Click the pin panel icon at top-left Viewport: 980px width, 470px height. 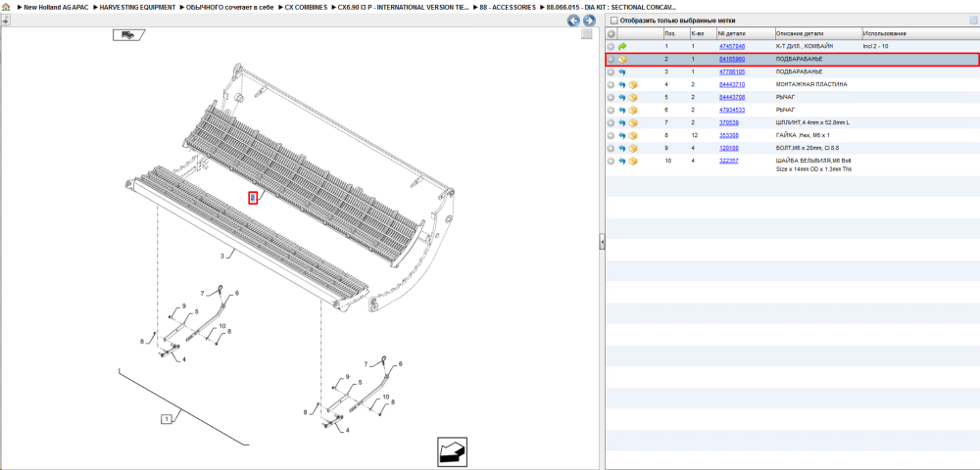pos(6,20)
